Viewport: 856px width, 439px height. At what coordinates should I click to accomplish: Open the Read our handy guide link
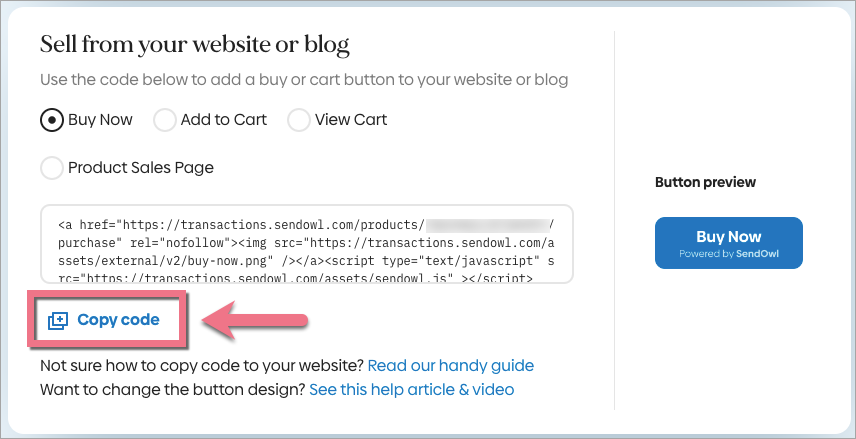[x=450, y=365]
